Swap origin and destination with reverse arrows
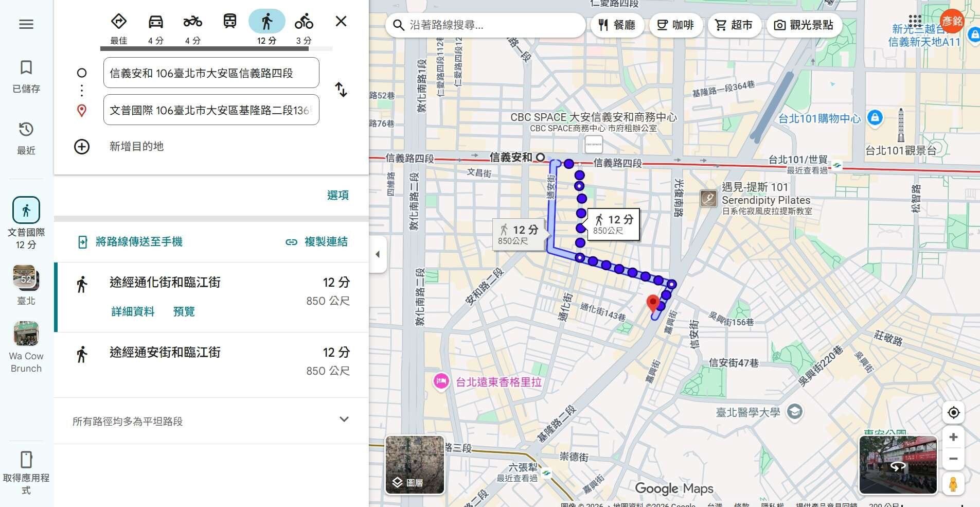Viewport: 980px width, 507px height. [x=341, y=90]
